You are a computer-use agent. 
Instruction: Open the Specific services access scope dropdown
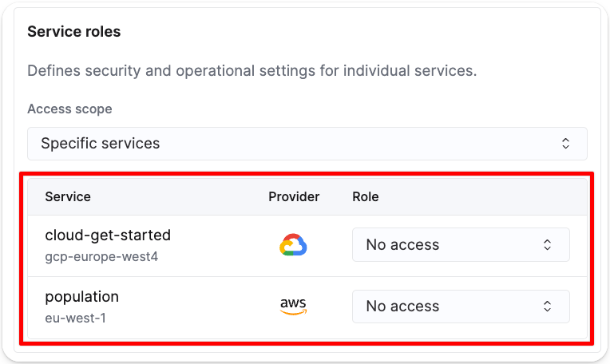(307, 144)
